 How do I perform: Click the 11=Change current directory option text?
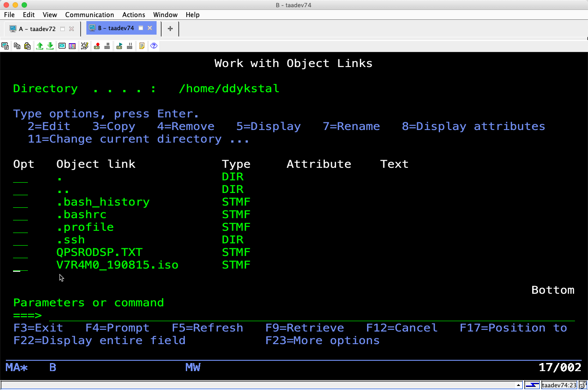[125, 139]
